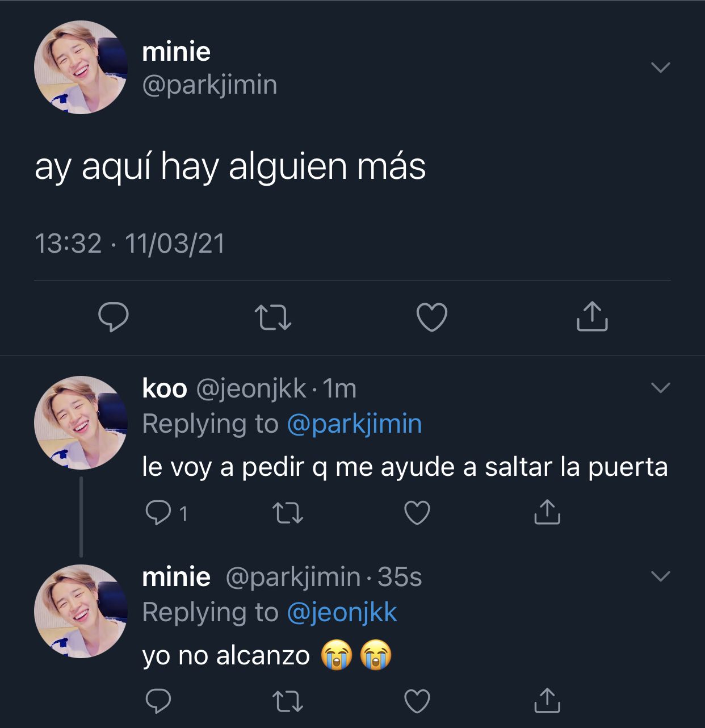The height and width of the screenshot is (728, 705).
Task: Share koo's reply tweet
Action: coord(547,512)
